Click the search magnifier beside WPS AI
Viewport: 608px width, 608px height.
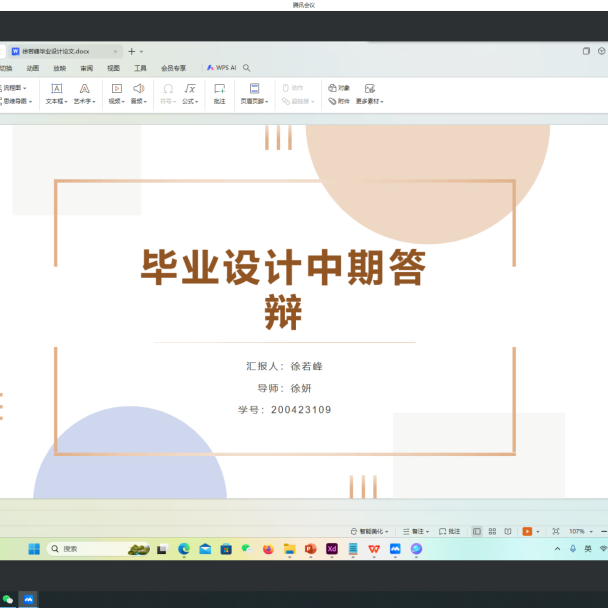pos(247,68)
